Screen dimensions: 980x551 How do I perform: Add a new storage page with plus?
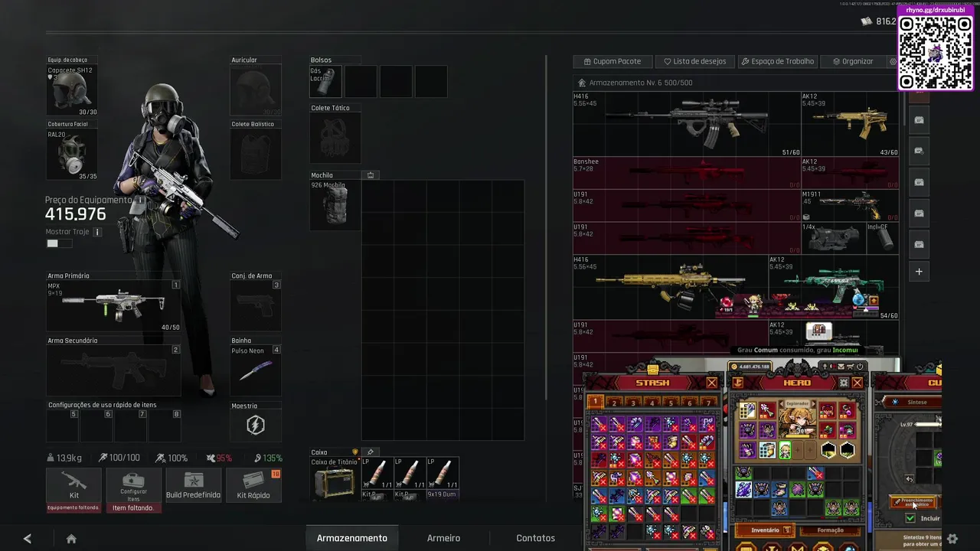(x=919, y=272)
